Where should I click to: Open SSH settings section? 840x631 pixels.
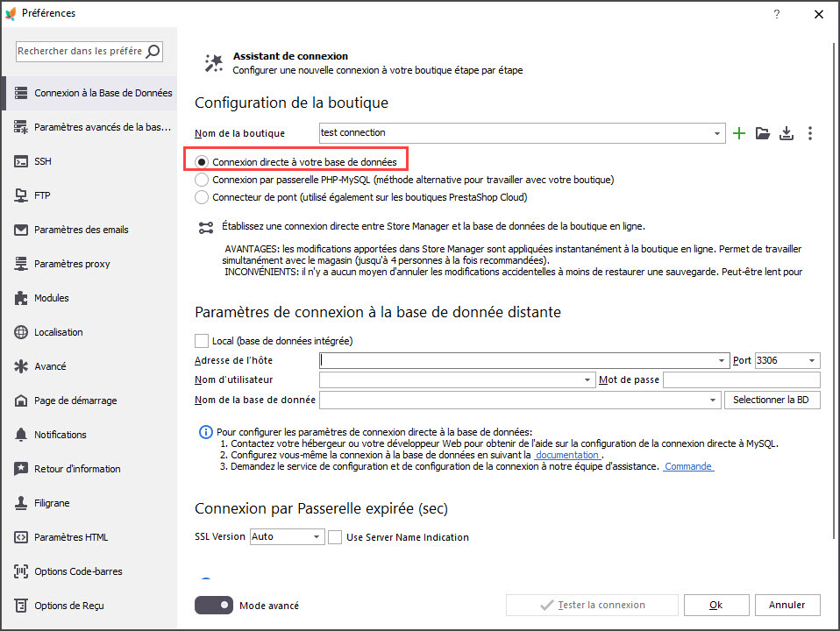coord(89,161)
